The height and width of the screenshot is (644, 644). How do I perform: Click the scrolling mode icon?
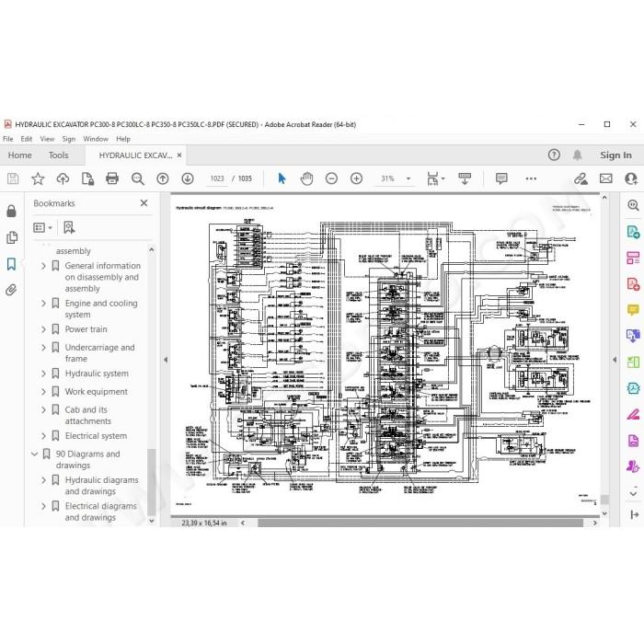[465, 178]
